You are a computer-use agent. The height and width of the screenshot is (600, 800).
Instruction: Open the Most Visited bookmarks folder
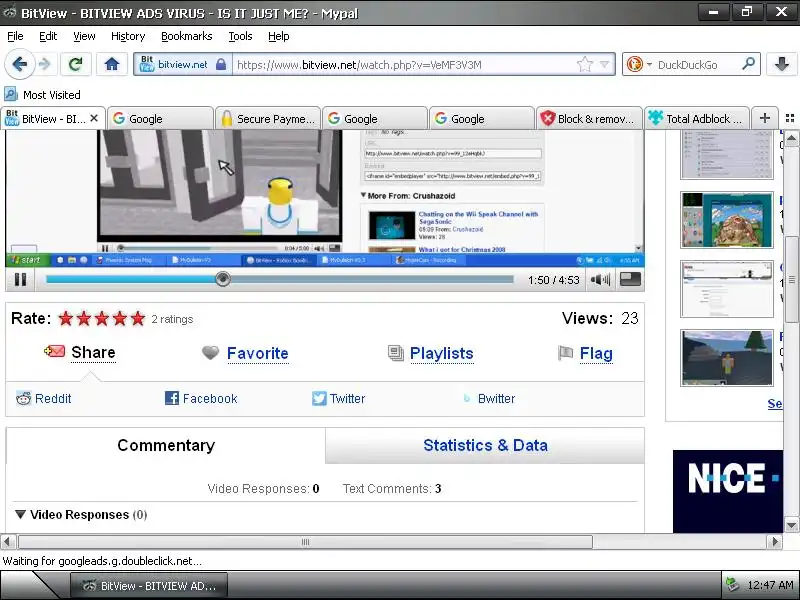(x=42, y=95)
